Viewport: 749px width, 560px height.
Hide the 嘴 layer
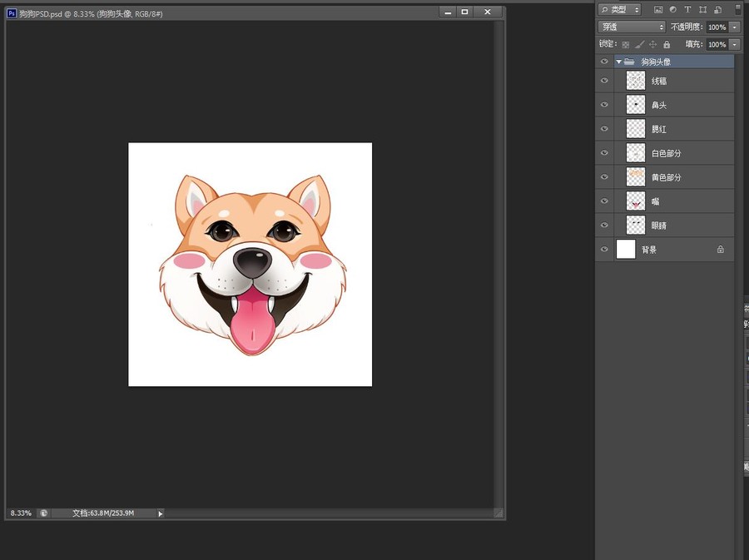click(604, 201)
